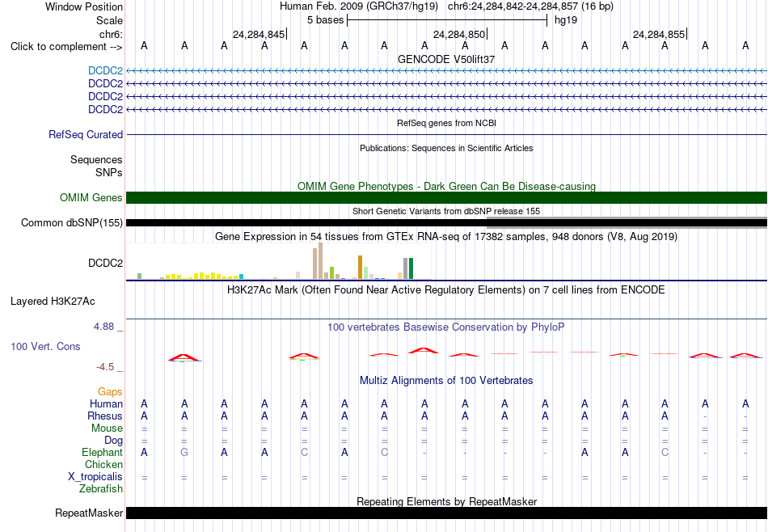
Task: Click the 100 Vert. Cons track label
Action: 45,346
